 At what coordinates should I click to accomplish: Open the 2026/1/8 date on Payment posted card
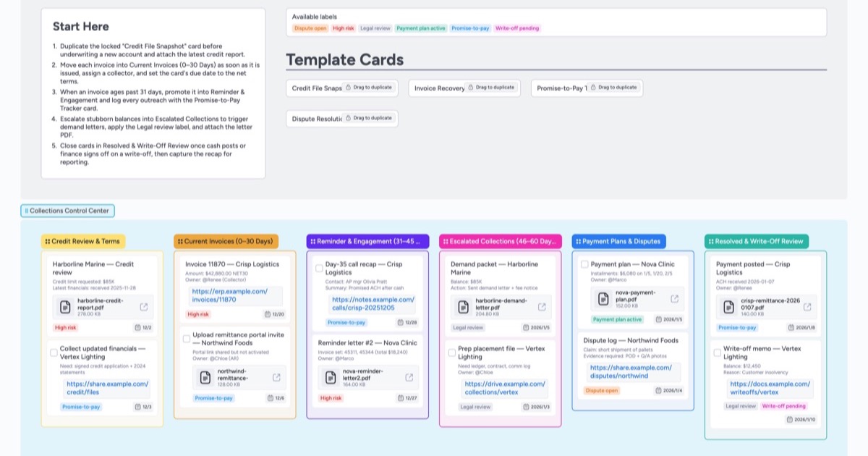tap(803, 327)
